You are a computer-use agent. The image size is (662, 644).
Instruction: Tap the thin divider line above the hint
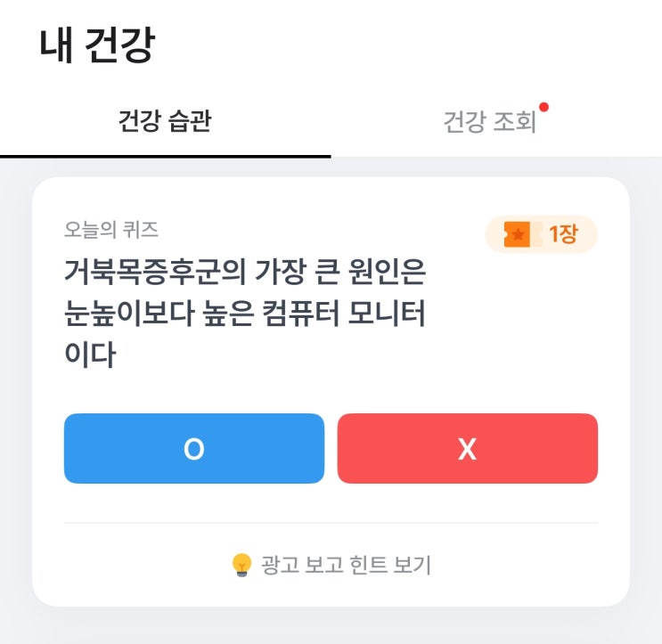(331, 523)
